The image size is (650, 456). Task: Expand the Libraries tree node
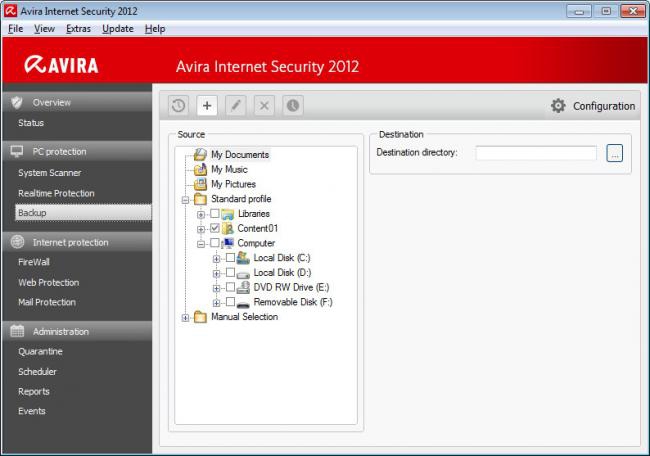(x=201, y=215)
